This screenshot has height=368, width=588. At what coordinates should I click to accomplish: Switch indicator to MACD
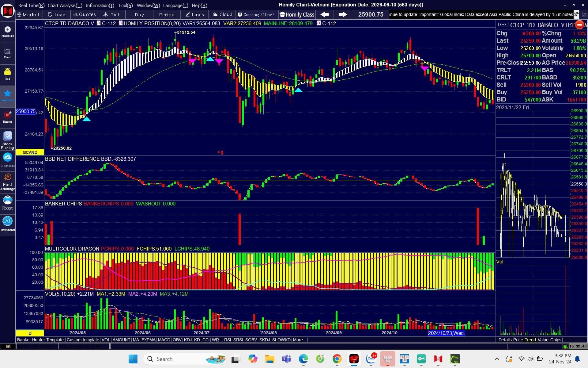coord(164,340)
